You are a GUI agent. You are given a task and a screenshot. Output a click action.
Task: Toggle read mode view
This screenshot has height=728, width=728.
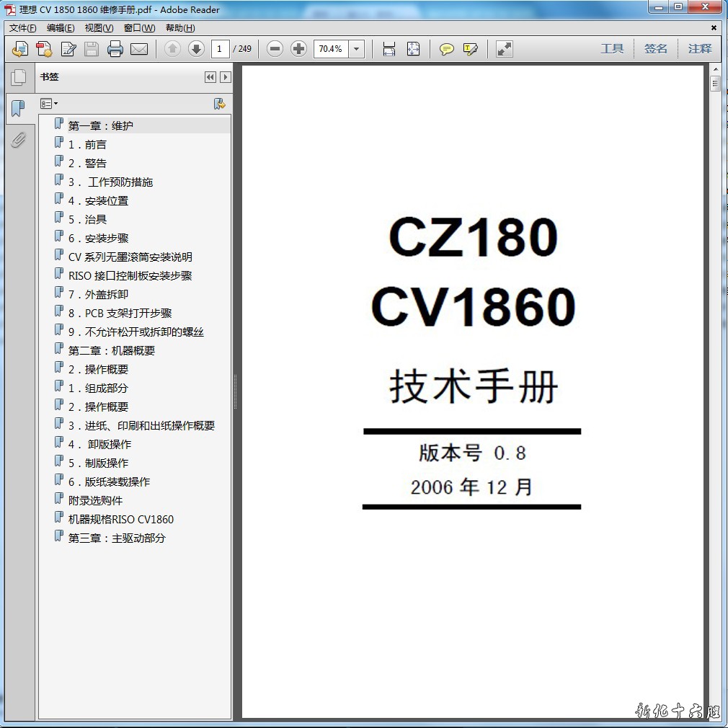click(505, 49)
